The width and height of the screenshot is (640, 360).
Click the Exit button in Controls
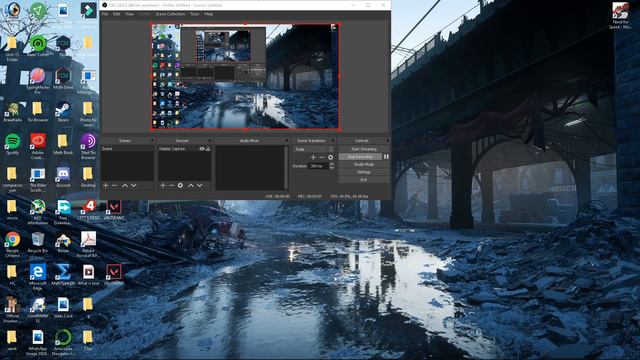(x=364, y=180)
